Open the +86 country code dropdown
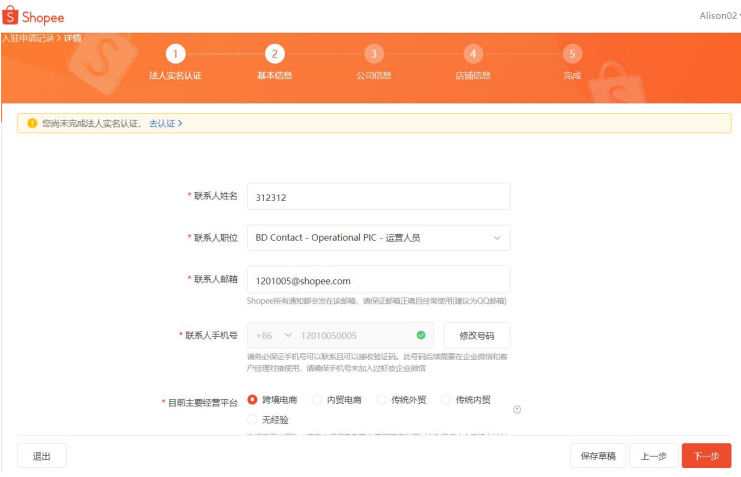741x477 pixels. [274, 336]
